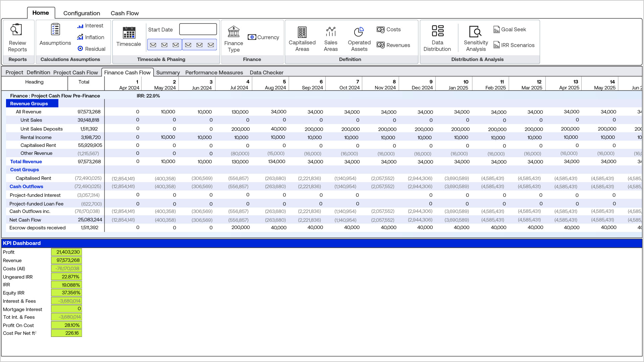Open Sales Areas chart icon
644x362 pixels.
[330, 32]
